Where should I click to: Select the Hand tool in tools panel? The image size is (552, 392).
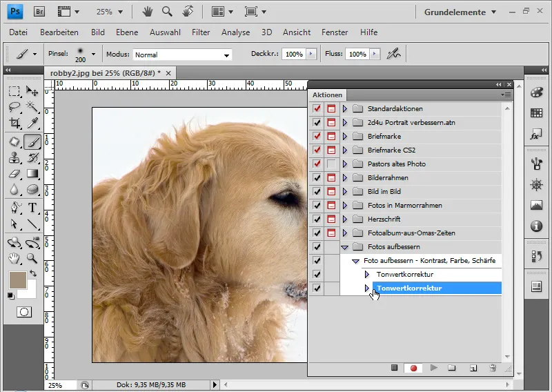point(14,259)
